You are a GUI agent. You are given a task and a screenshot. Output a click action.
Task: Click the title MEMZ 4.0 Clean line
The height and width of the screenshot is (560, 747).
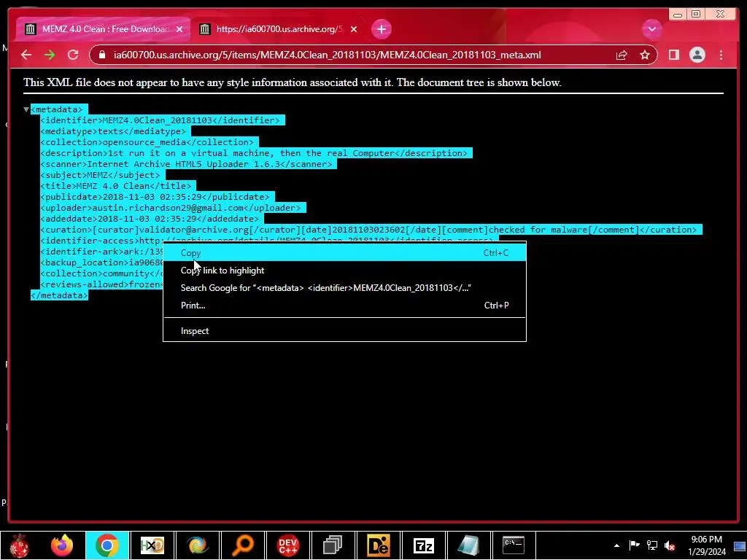click(x=116, y=186)
